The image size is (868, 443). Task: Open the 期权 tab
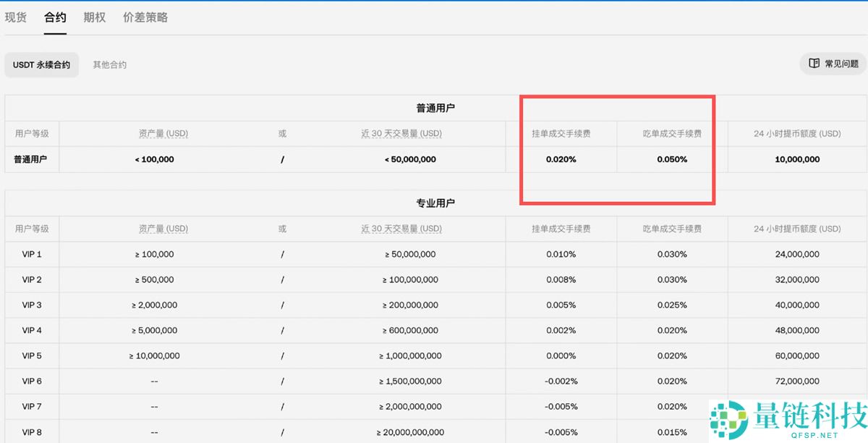tap(94, 17)
